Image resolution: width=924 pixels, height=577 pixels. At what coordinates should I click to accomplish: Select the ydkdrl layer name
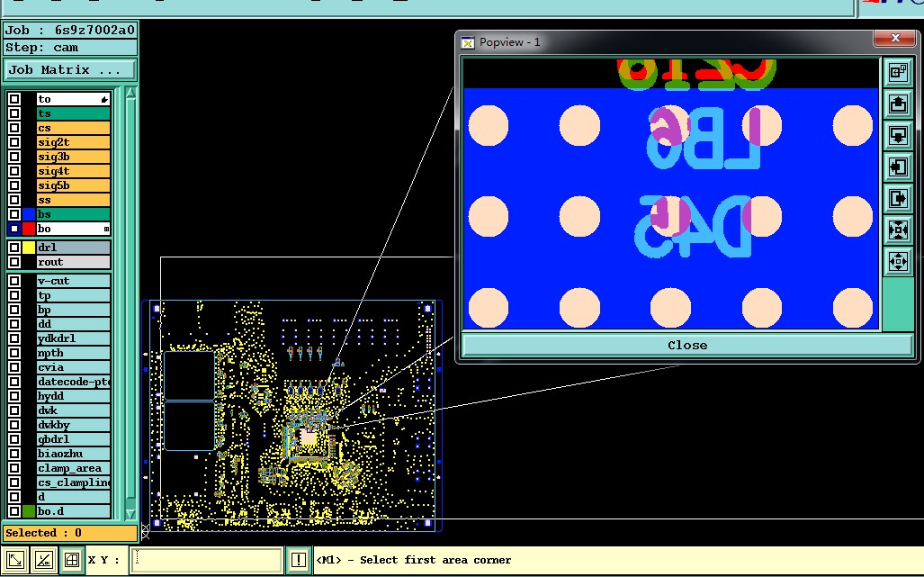pos(73,338)
